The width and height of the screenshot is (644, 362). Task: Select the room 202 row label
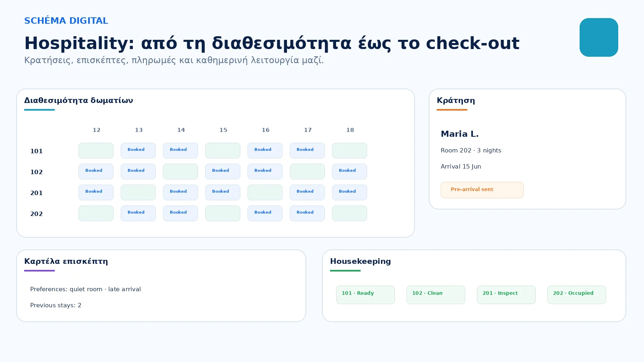click(37, 214)
